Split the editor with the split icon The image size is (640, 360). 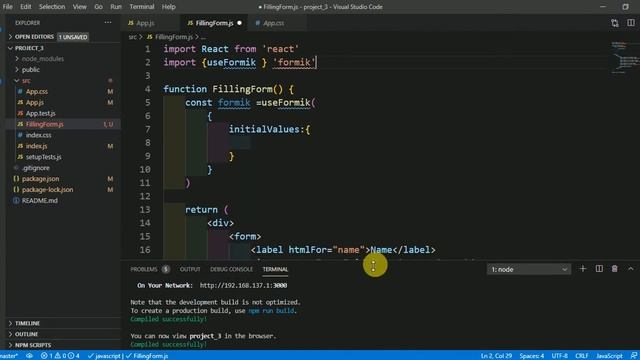click(631, 23)
